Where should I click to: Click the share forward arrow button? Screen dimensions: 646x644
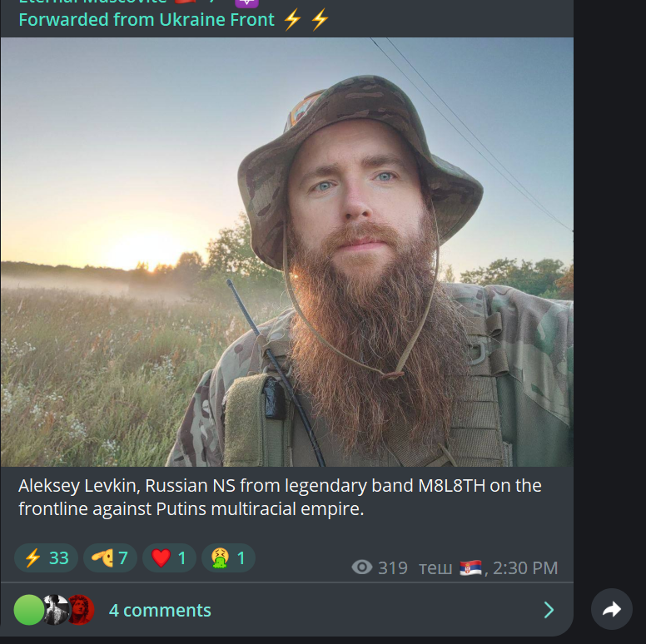(611, 609)
